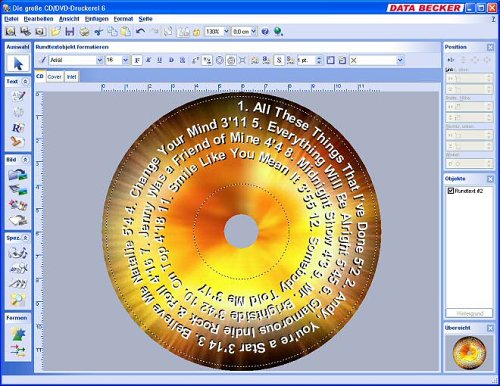This screenshot has height=386, width=500.
Task: Open the clipart collage icon in Bild panel
Action: [x=18, y=205]
